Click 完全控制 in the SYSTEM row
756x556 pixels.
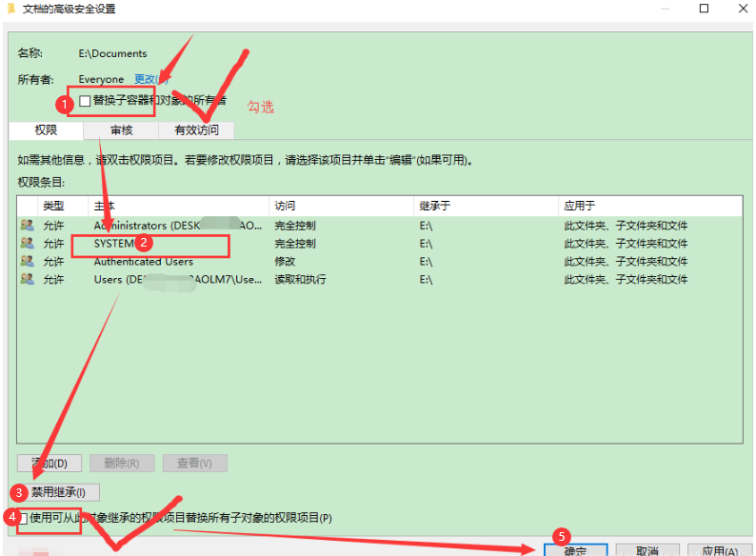(x=295, y=244)
